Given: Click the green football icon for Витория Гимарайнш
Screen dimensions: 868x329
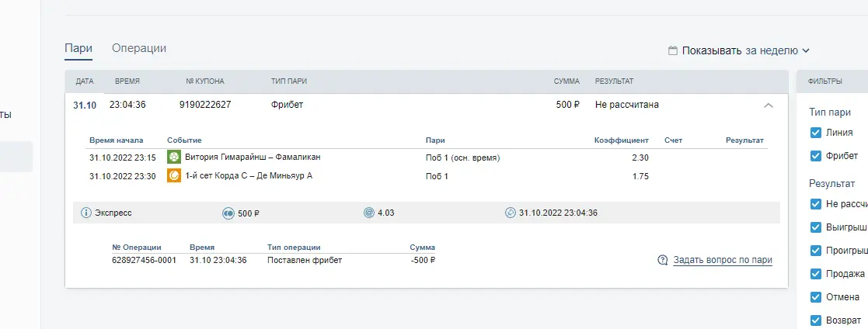Looking at the screenshot, I should (174, 157).
